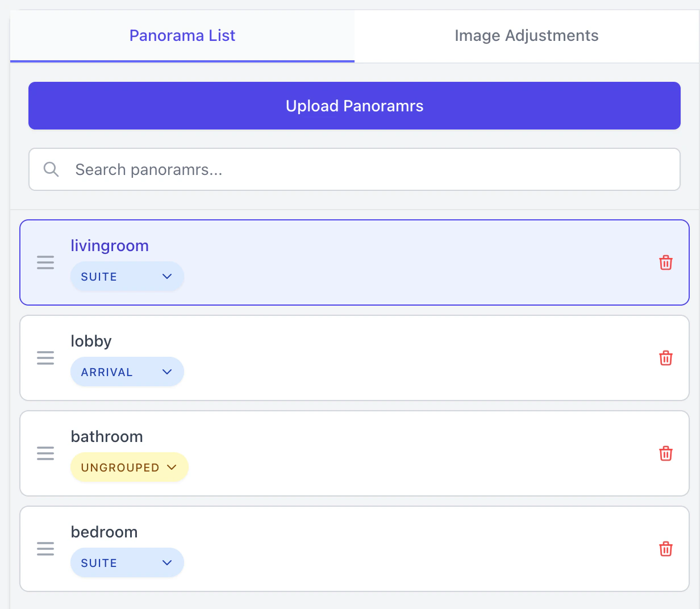Click the lobby row drag handle

[45, 358]
